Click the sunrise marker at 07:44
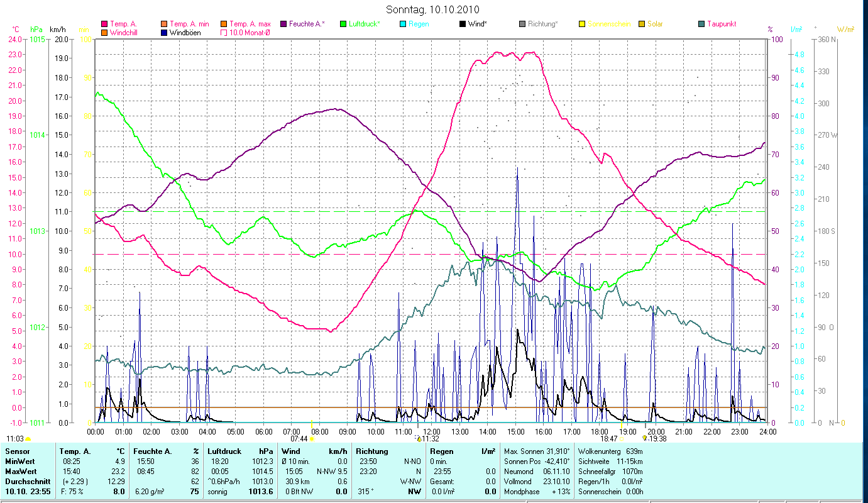Viewport: 868px width, 503px height. 311,439
